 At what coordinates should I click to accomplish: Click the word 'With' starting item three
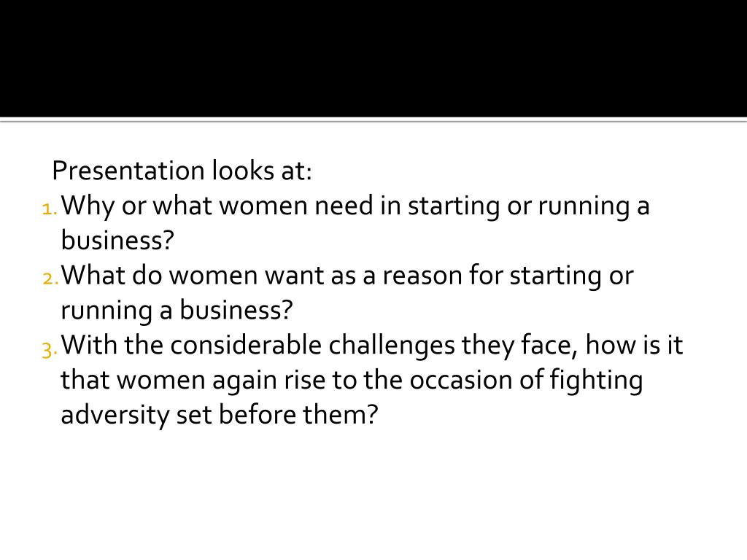tap(89, 345)
